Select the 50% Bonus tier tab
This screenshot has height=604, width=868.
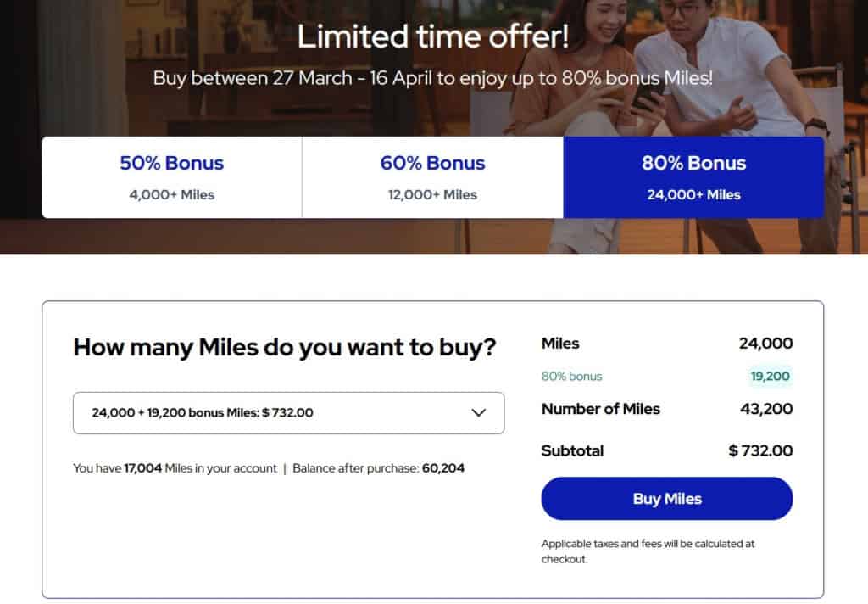point(172,177)
